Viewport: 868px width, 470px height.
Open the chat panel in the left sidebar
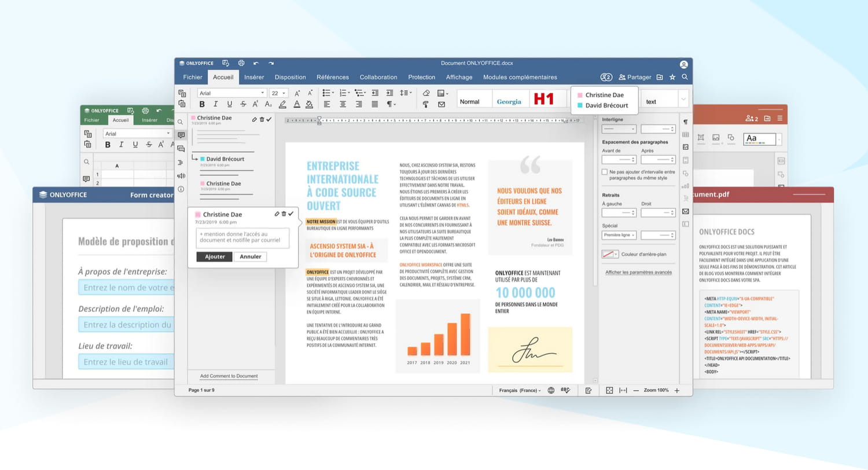click(181, 149)
